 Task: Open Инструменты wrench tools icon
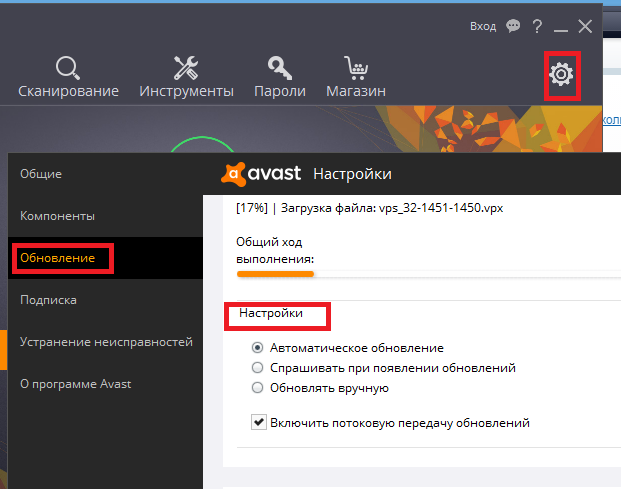[186, 69]
